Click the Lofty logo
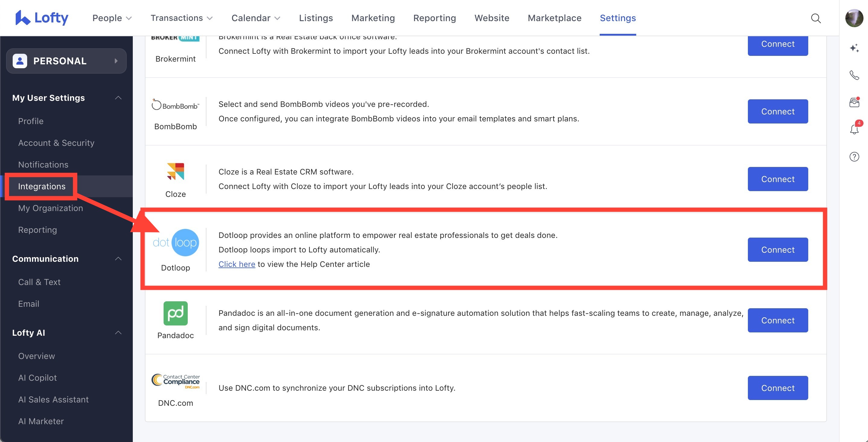Screen dimensions: 868x442 42,18
